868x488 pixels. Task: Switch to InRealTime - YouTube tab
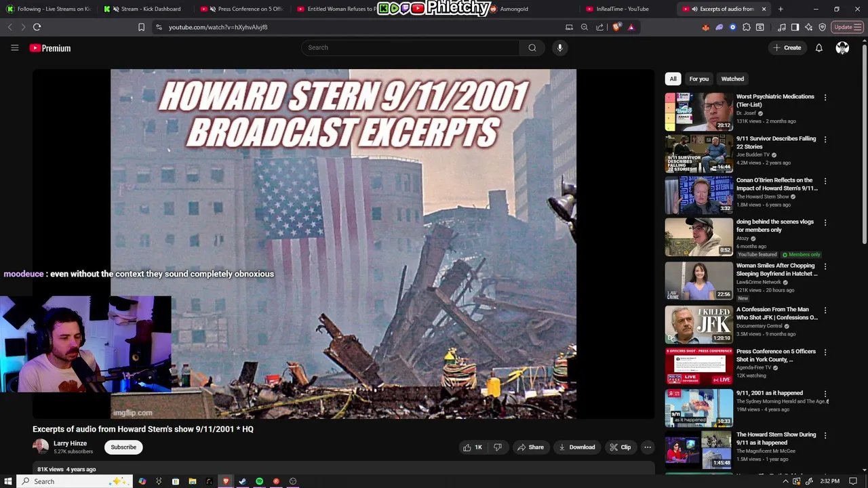[627, 9]
